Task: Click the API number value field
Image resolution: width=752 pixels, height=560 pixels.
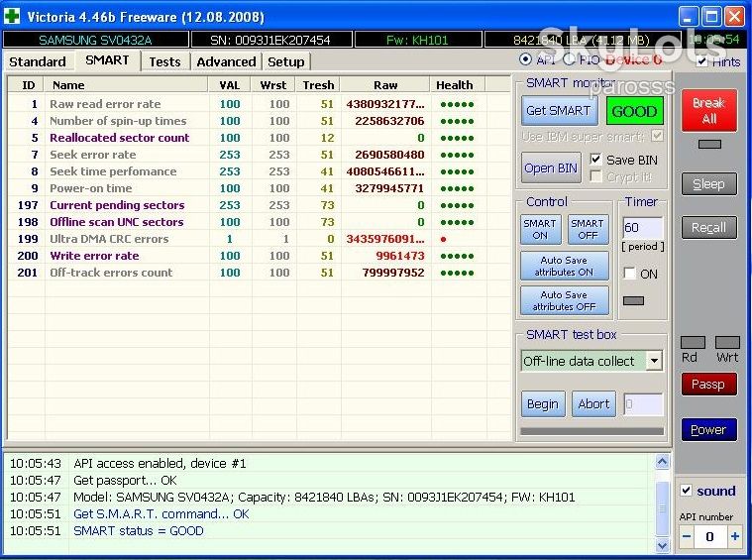Action: pyautogui.click(x=710, y=536)
